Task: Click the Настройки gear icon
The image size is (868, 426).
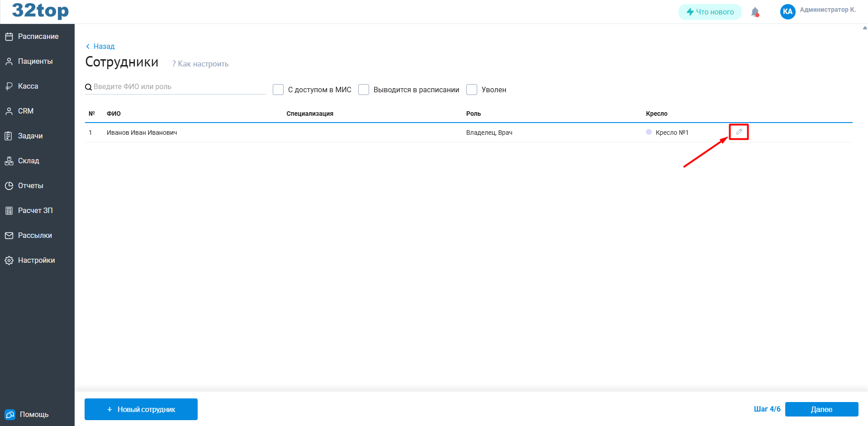Action: coord(9,260)
